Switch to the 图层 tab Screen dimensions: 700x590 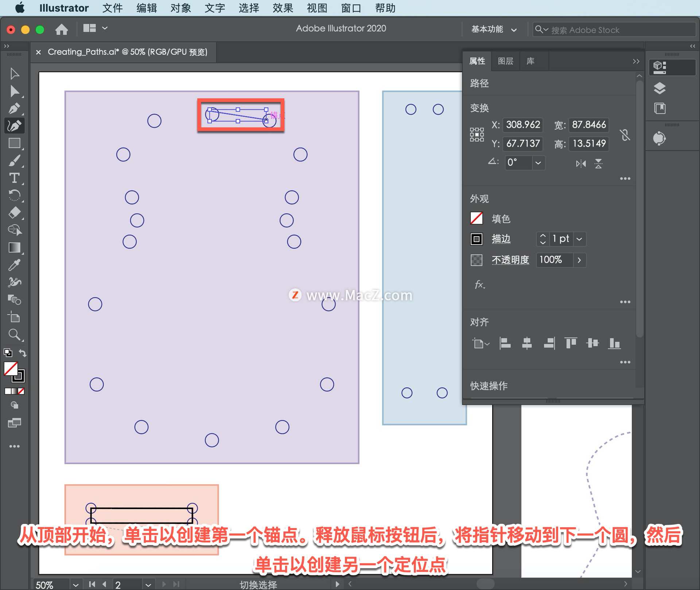pyautogui.click(x=505, y=61)
